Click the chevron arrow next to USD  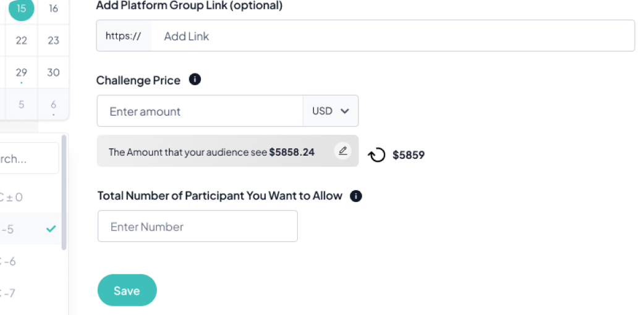(345, 111)
